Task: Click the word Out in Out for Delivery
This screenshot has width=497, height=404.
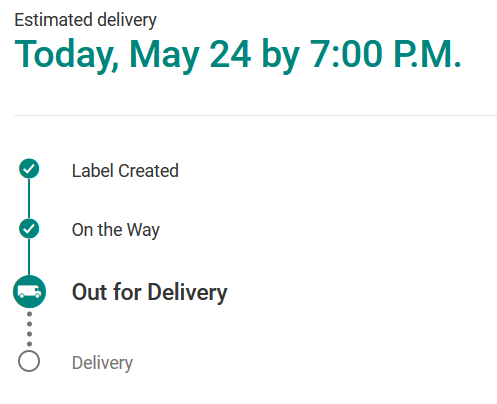Action: tap(89, 292)
